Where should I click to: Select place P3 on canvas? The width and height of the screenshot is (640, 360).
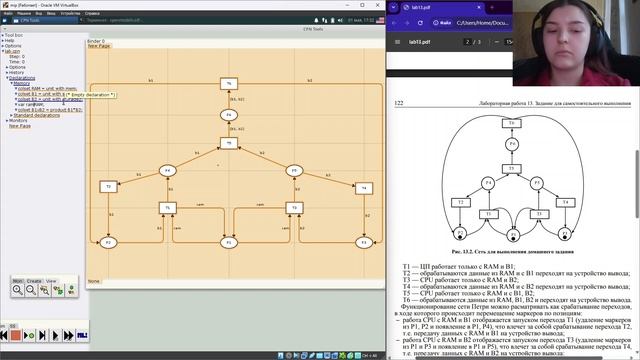click(364, 242)
